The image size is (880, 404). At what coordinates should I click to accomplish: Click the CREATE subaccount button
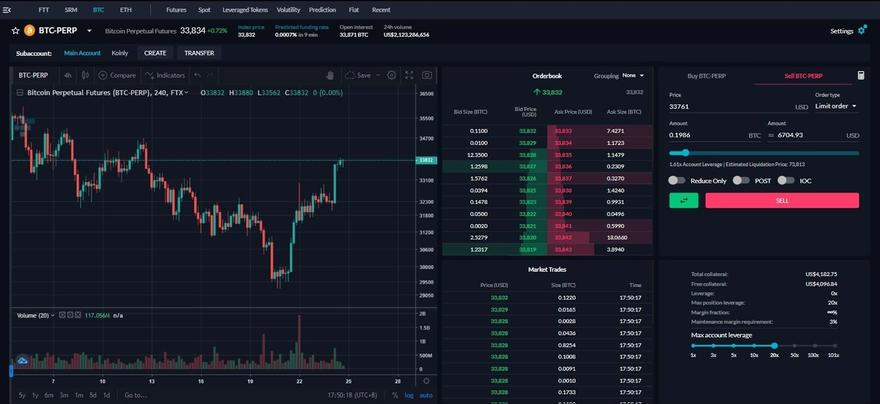coord(155,53)
